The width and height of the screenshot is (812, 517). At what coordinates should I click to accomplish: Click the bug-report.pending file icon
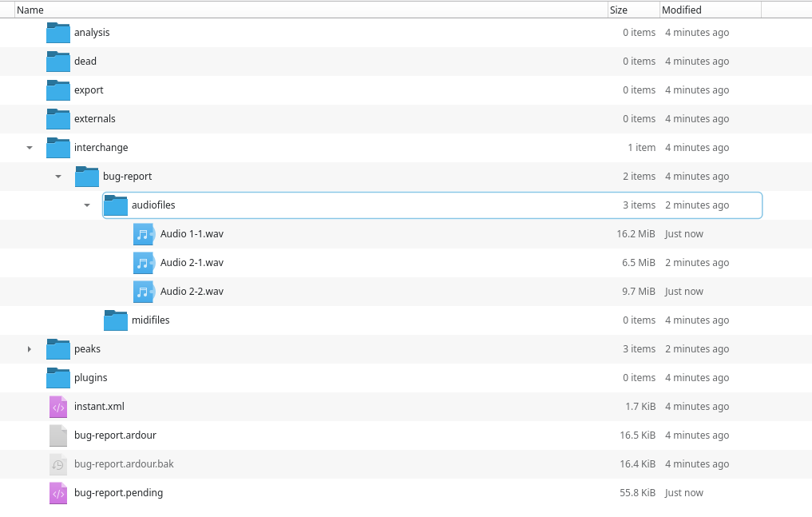pyautogui.click(x=58, y=493)
